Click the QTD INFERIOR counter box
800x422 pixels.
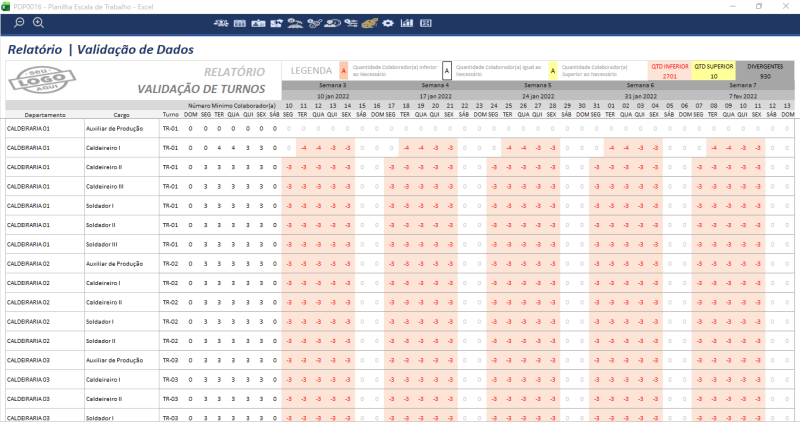(670, 71)
